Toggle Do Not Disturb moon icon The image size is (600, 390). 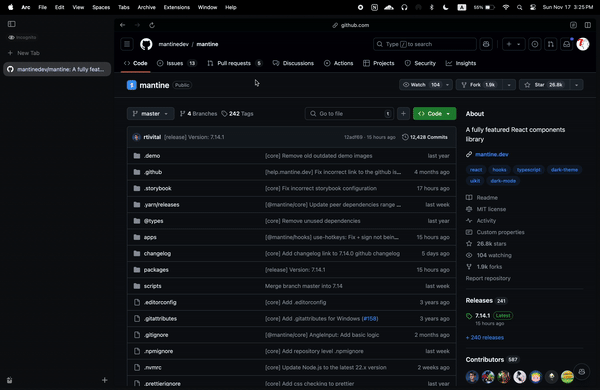tap(445, 7)
